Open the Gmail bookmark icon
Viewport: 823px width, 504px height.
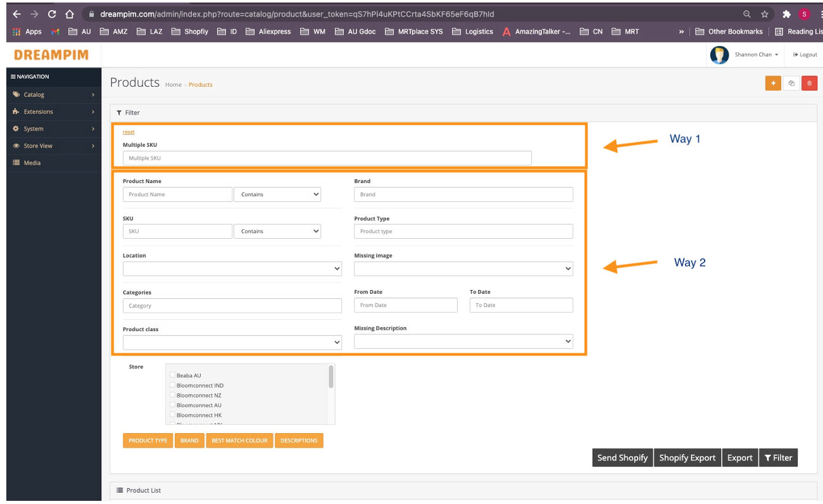click(56, 32)
